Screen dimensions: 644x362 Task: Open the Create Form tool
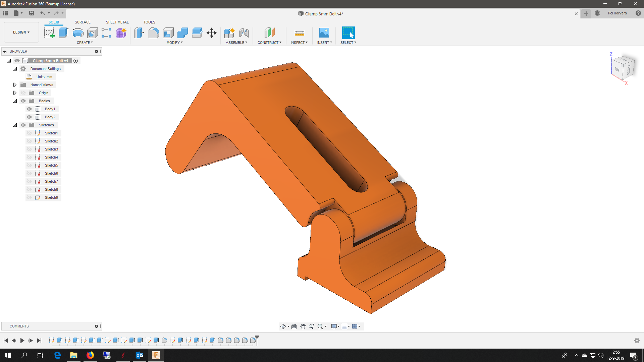(121, 33)
